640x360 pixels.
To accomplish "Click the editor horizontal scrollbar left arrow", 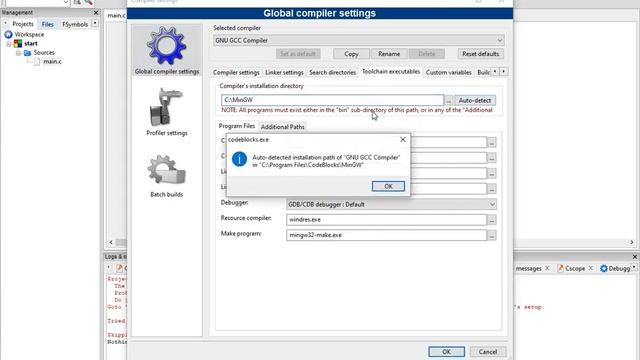I will 111,242.
